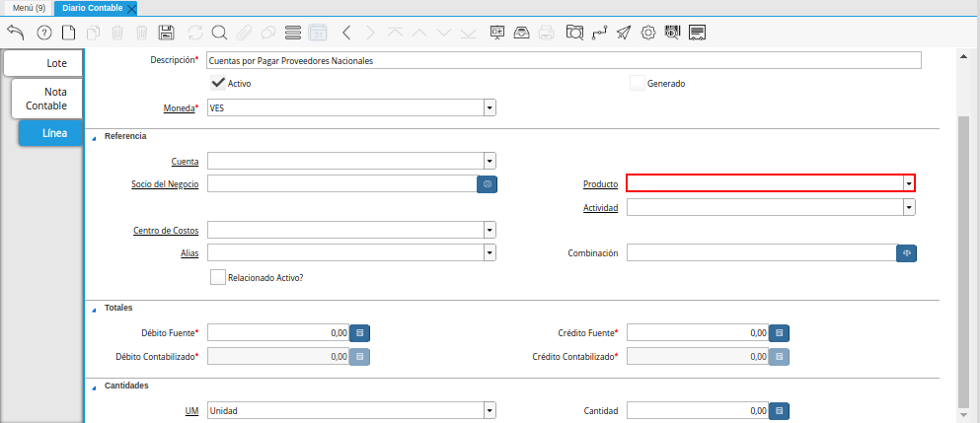Expand the Producto dropdown arrow

click(x=908, y=183)
